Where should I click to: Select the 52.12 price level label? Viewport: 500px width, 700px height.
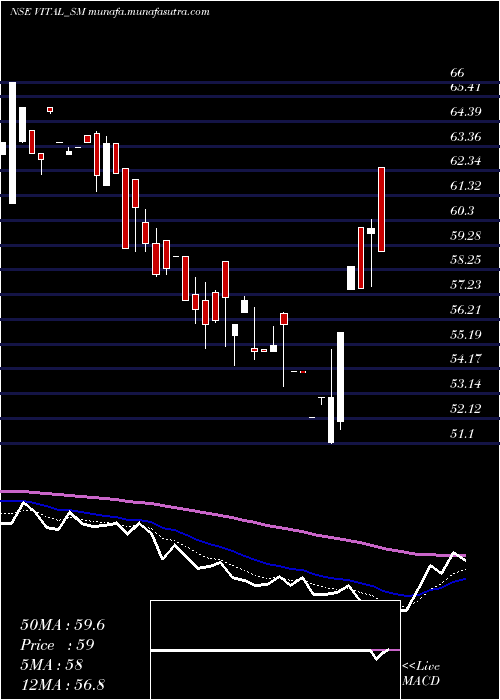click(x=466, y=408)
